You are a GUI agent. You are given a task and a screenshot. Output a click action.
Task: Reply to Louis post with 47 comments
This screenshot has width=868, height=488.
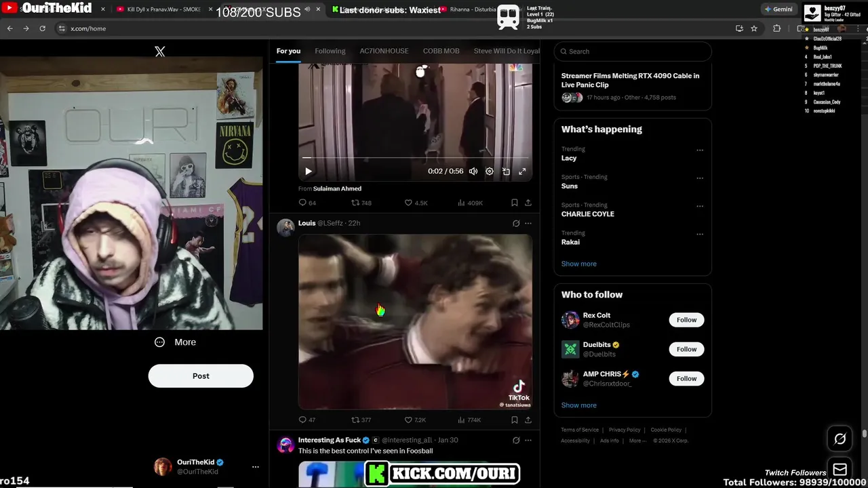click(x=307, y=420)
